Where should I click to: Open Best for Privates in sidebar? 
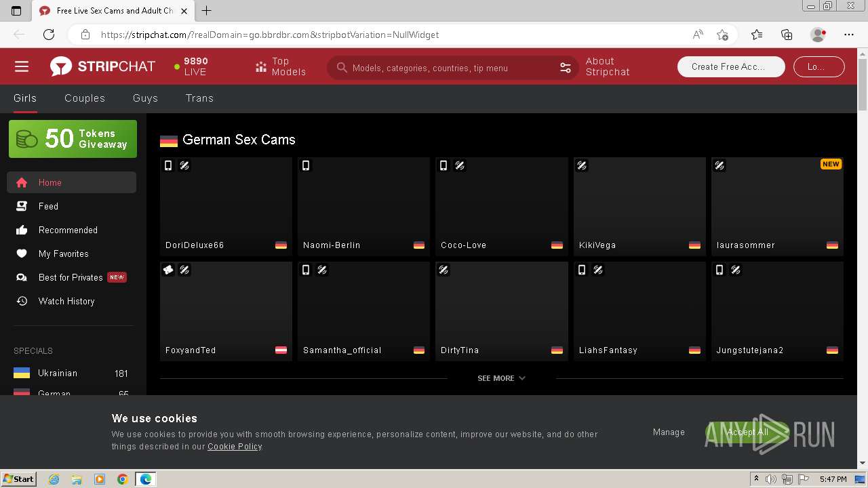[x=71, y=277]
